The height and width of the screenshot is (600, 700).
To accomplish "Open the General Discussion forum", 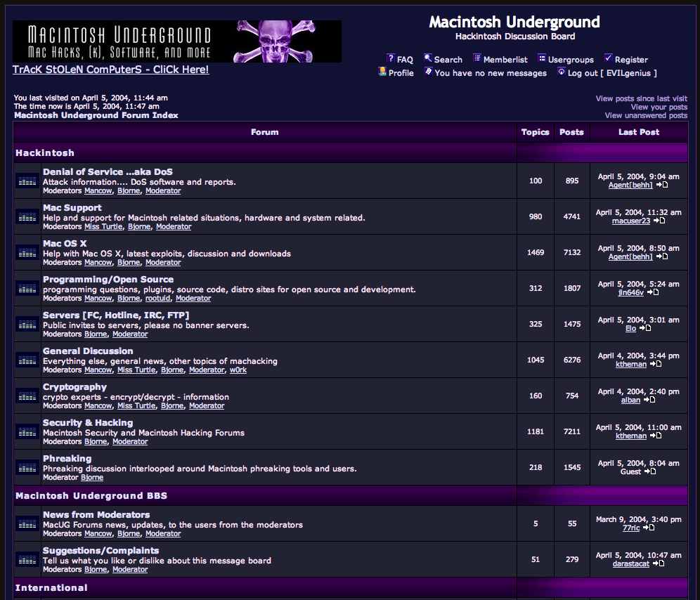I will click(88, 351).
